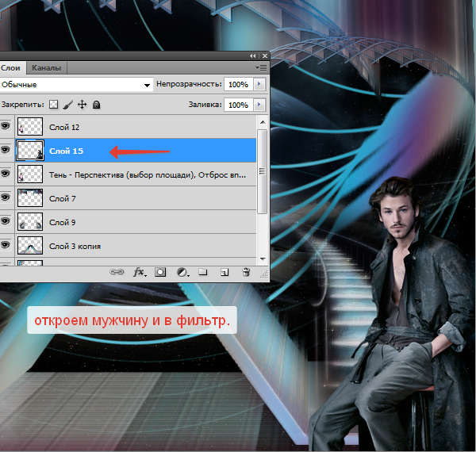
Task: Hide the Слой 3 копия layer
Action: click(5, 244)
